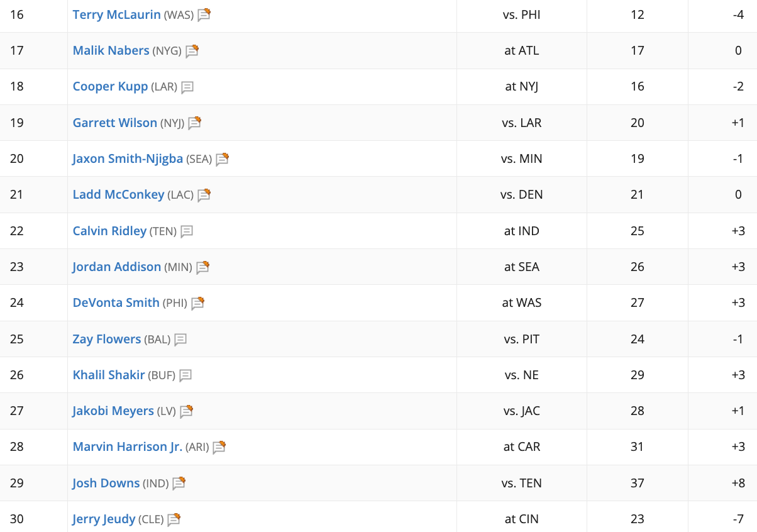The image size is (757, 532).
Task: Click the Jaxon Smith-Njigba name link
Action: pyautogui.click(x=128, y=158)
